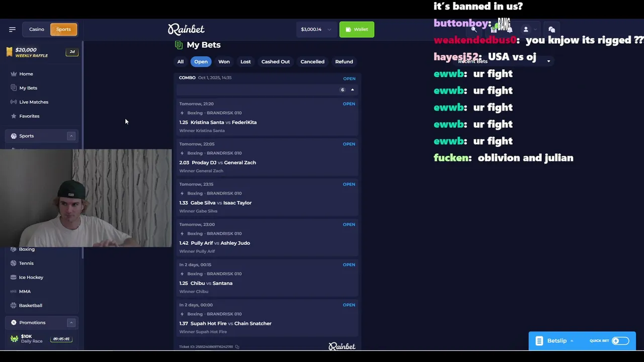Select the Open bets filter
This screenshot has height=362, width=644.
tap(201, 62)
